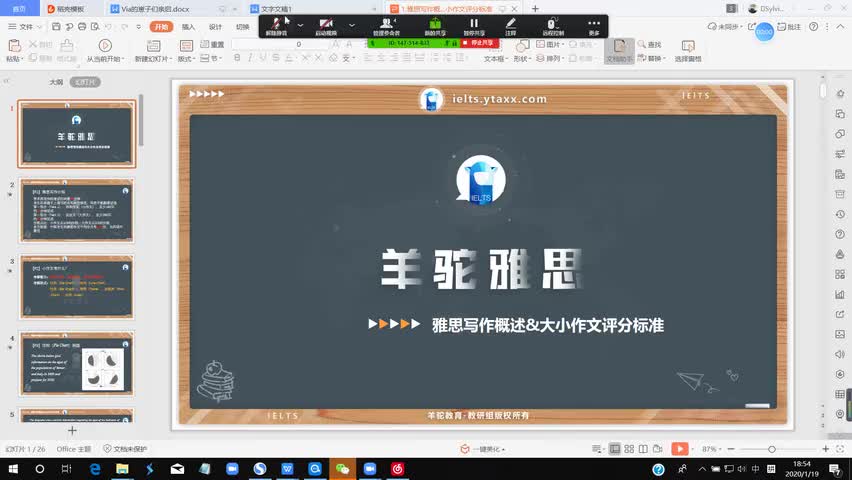The width and height of the screenshot is (852, 480).
Task: Click the zoom out minus button
Action: pos(731,449)
